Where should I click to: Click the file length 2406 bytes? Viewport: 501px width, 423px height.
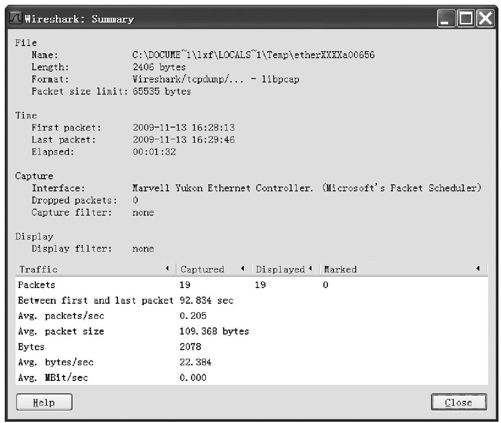(159, 67)
